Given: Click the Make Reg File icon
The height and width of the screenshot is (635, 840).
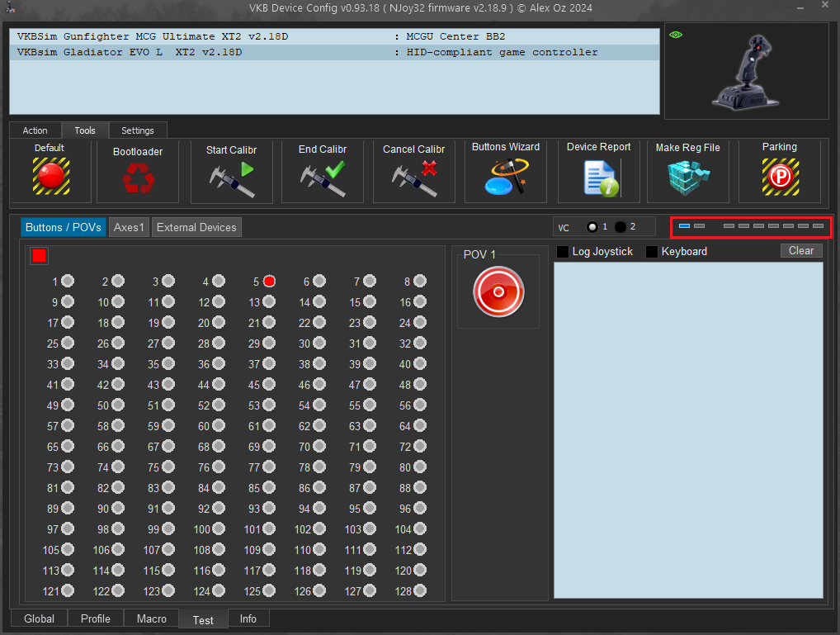Looking at the screenshot, I should (687, 178).
